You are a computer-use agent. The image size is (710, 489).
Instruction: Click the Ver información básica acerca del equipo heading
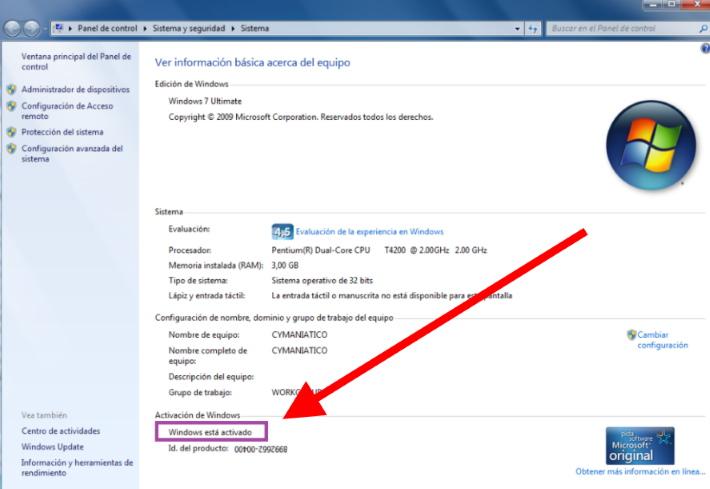coord(253,62)
